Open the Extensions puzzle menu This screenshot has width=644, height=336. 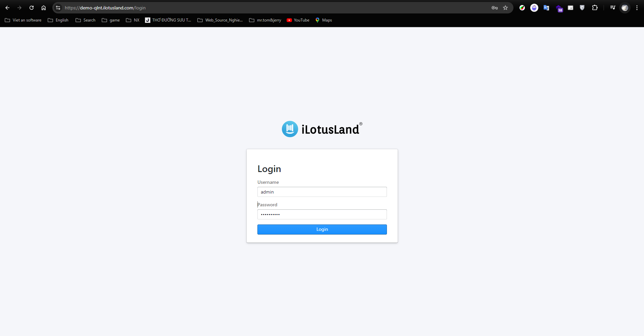595,8
